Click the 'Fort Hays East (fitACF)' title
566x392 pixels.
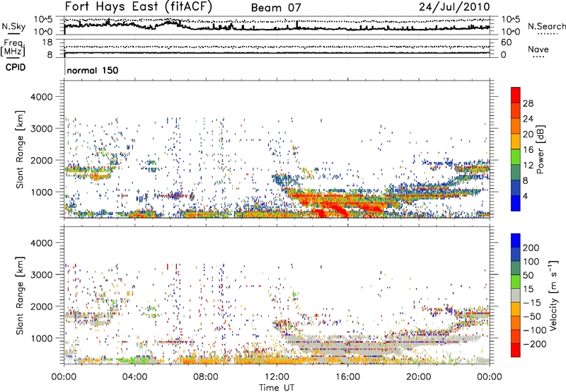[139, 7]
